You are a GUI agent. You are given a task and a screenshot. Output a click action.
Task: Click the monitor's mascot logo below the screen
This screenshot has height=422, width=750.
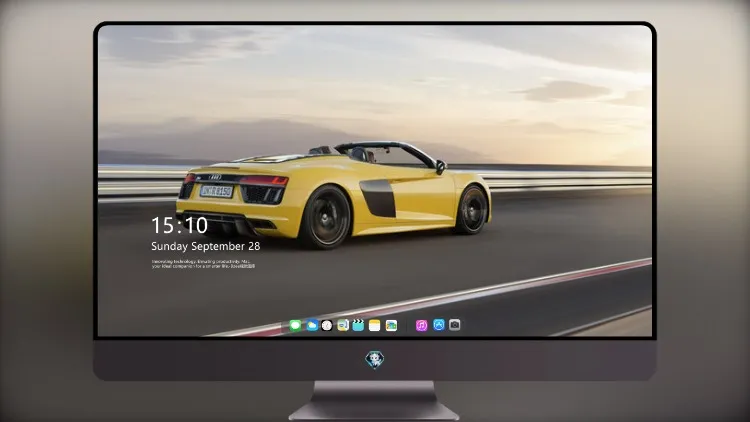pyautogui.click(x=375, y=360)
